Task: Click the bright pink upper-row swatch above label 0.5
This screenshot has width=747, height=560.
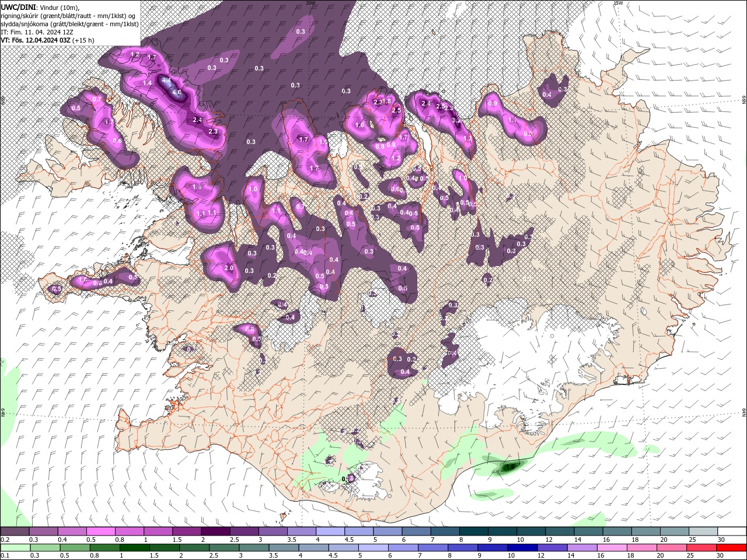Action: coord(100,531)
